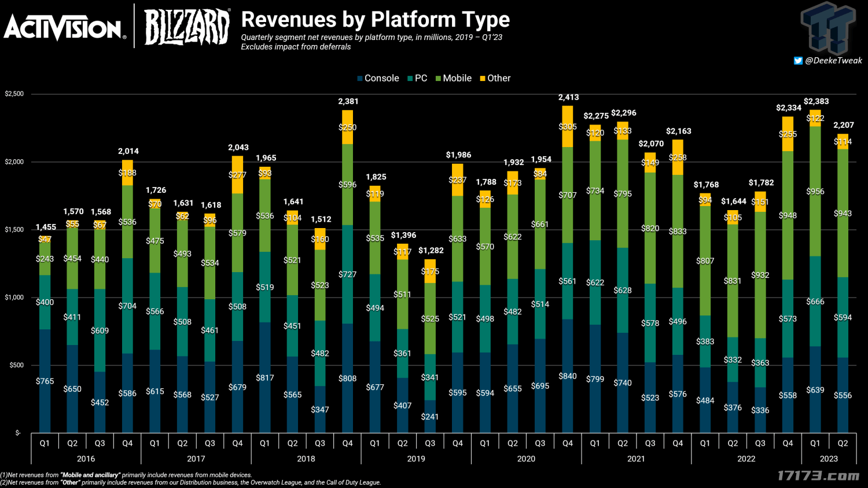The width and height of the screenshot is (868, 488).
Task: Click the $956 Mobile value in 2023 Q1
Action: pos(815,191)
